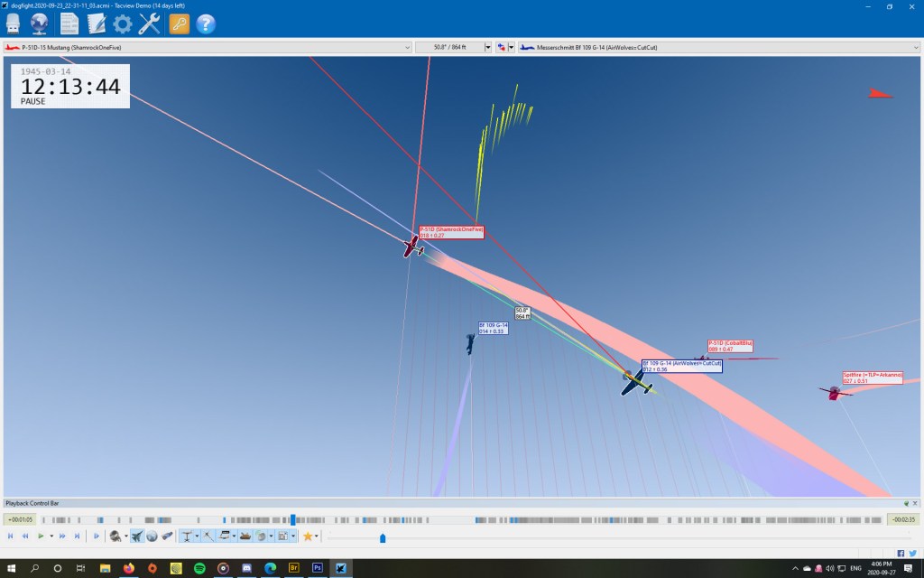Open the notepad with pen icon
The width and height of the screenshot is (924, 578).
coord(96,24)
